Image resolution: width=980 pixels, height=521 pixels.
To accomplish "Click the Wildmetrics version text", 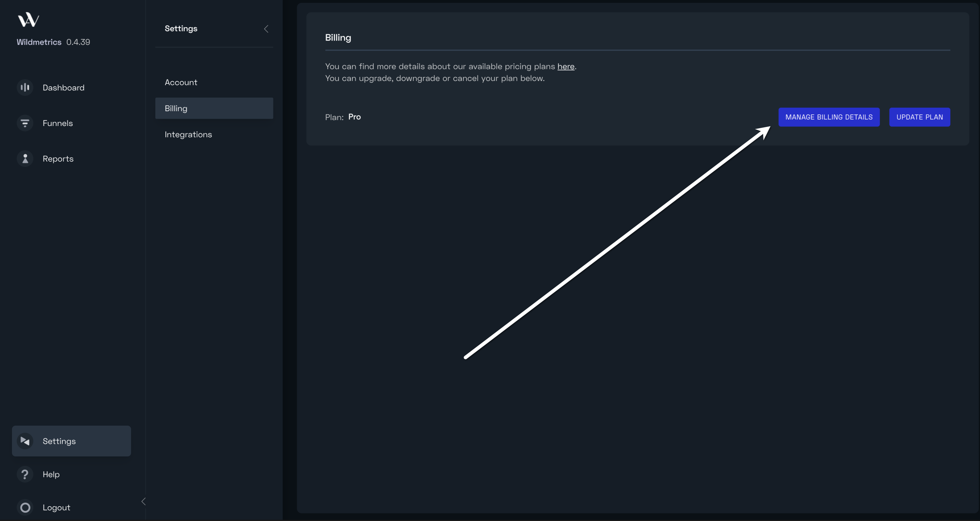I will coord(78,42).
